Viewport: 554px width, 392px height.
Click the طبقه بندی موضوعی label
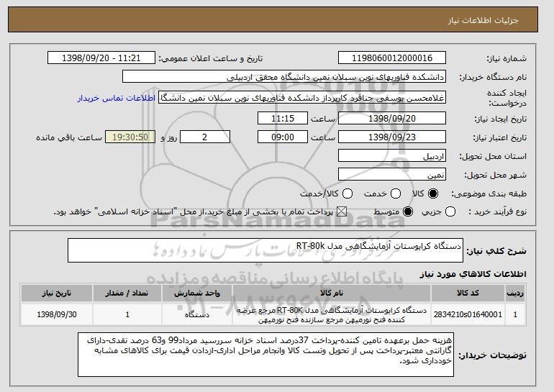pos(489,193)
